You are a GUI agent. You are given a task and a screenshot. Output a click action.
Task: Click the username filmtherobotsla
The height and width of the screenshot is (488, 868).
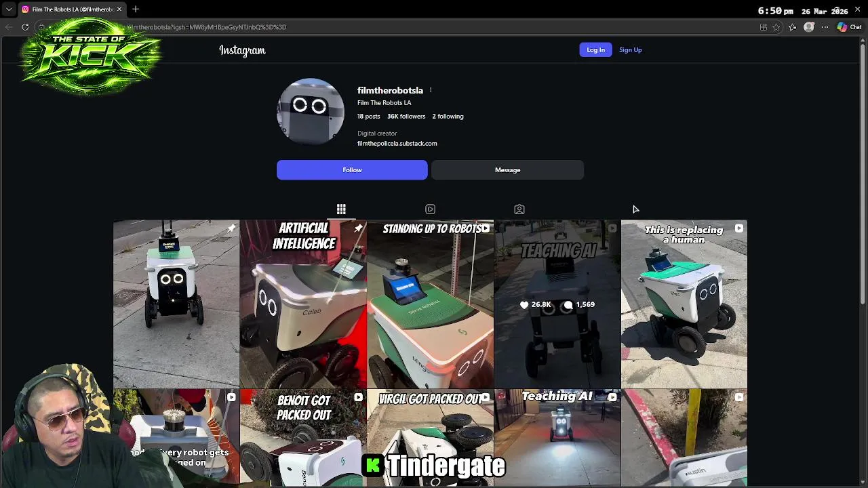pyautogui.click(x=390, y=90)
